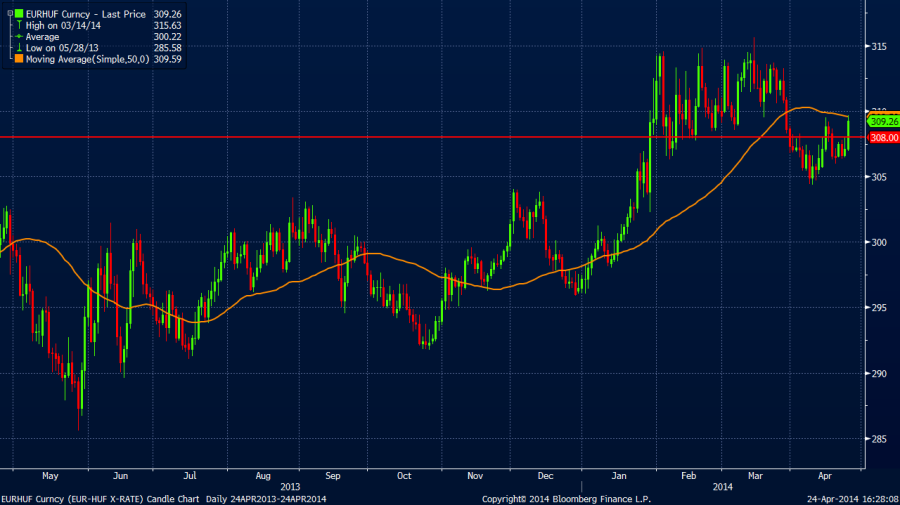Click the 315 label on price axis
Screen dimensions: 900x505
tap(879, 46)
